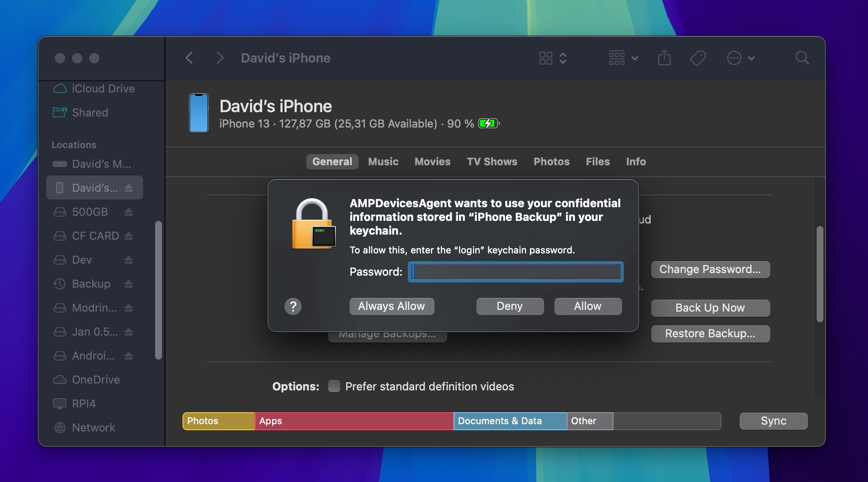Open iCloud Drive in sidebar

point(94,89)
